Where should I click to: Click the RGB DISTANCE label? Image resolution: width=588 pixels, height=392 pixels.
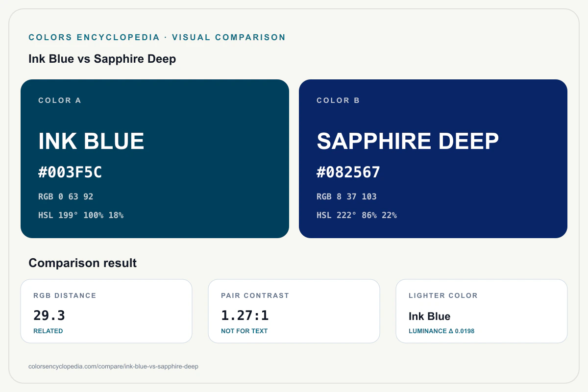pyautogui.click(x=65, y=295)
